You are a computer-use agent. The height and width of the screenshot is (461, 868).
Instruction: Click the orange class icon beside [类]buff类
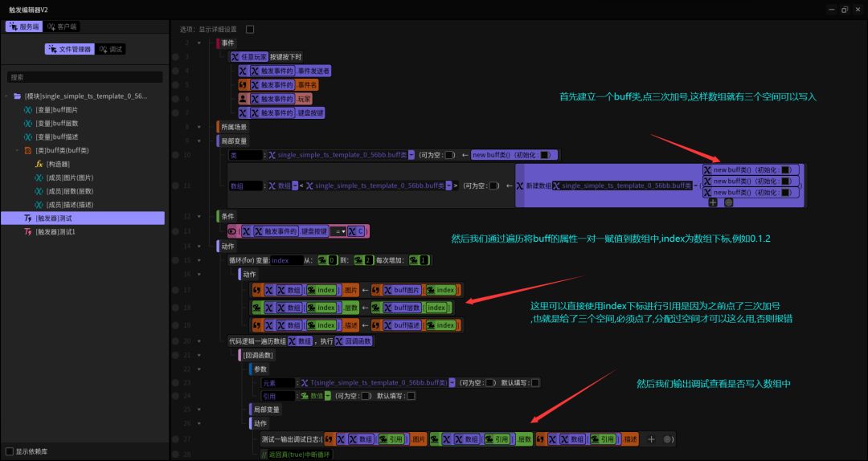[27, 150]
